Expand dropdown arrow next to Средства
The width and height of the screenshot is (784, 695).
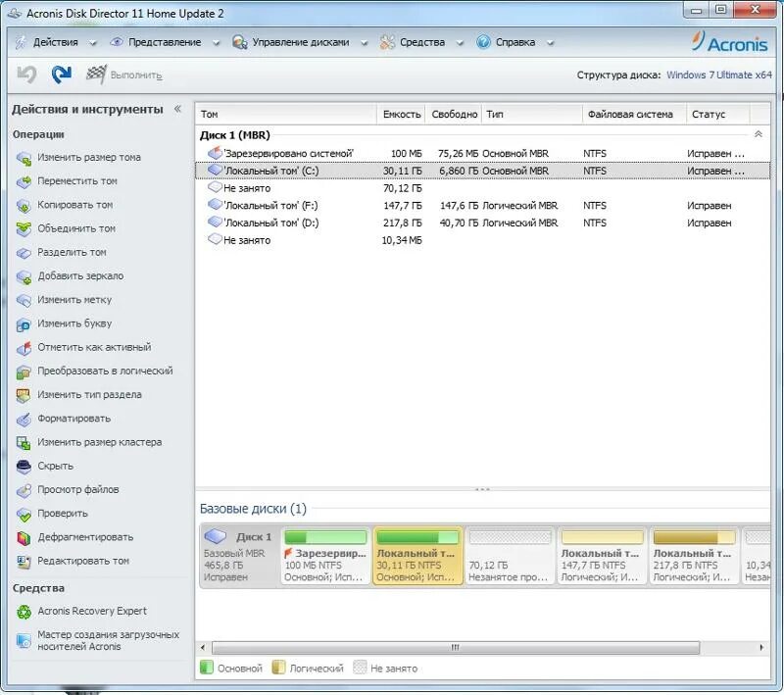pyautogui.click(x=460, y=43)
